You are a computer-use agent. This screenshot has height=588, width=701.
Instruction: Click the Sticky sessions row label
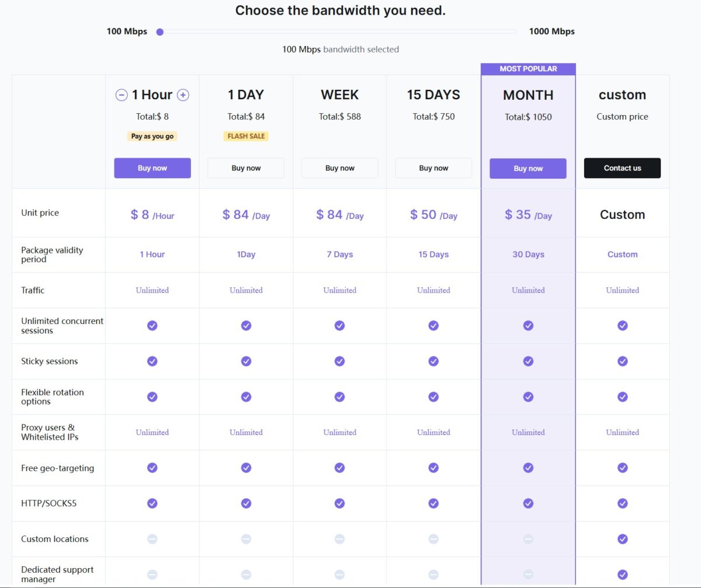(49, 361)
